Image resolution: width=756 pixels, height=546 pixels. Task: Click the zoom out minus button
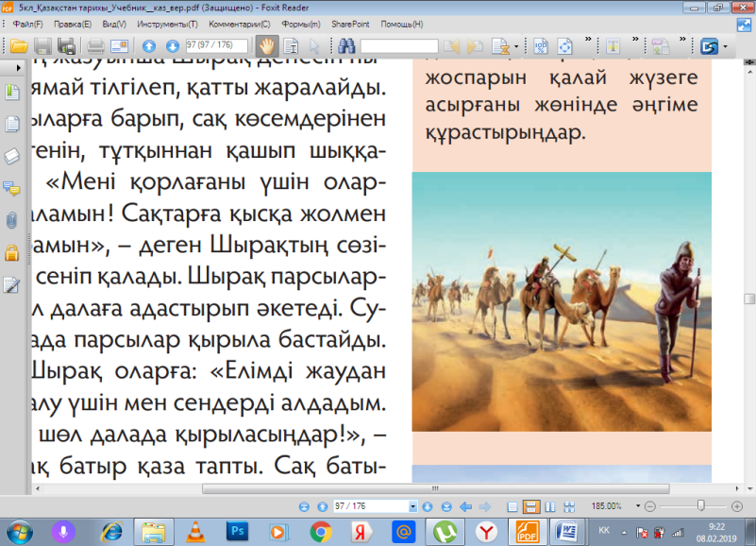[x=650, y=506]
